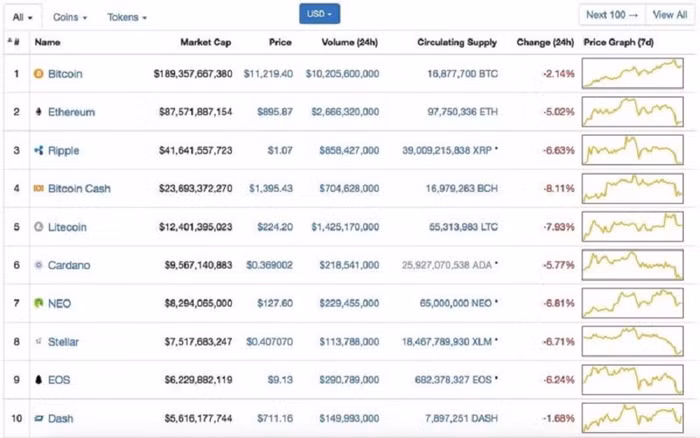Click the Ethereum logo icon
This screenshot has width=700, height=438.
39,112
